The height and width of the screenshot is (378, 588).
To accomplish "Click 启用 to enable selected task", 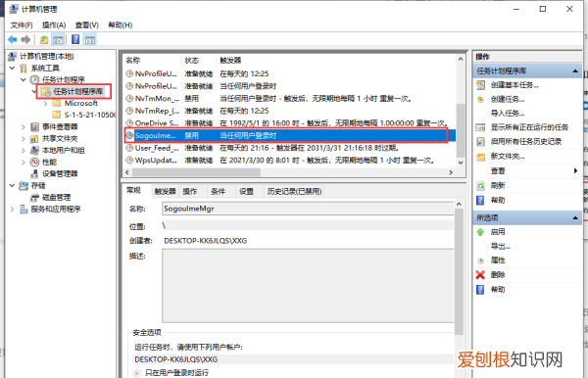I will pos(498,232).
